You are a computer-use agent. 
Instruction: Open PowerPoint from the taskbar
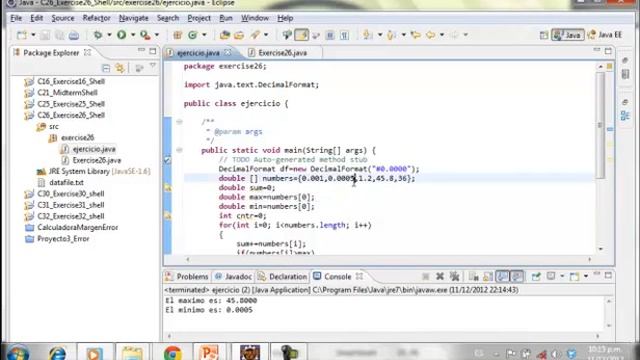(x=209, y=353)
